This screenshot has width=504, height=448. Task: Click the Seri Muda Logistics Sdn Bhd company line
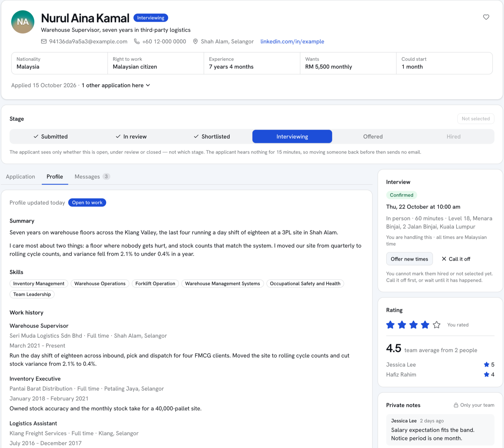pos(88,336)
